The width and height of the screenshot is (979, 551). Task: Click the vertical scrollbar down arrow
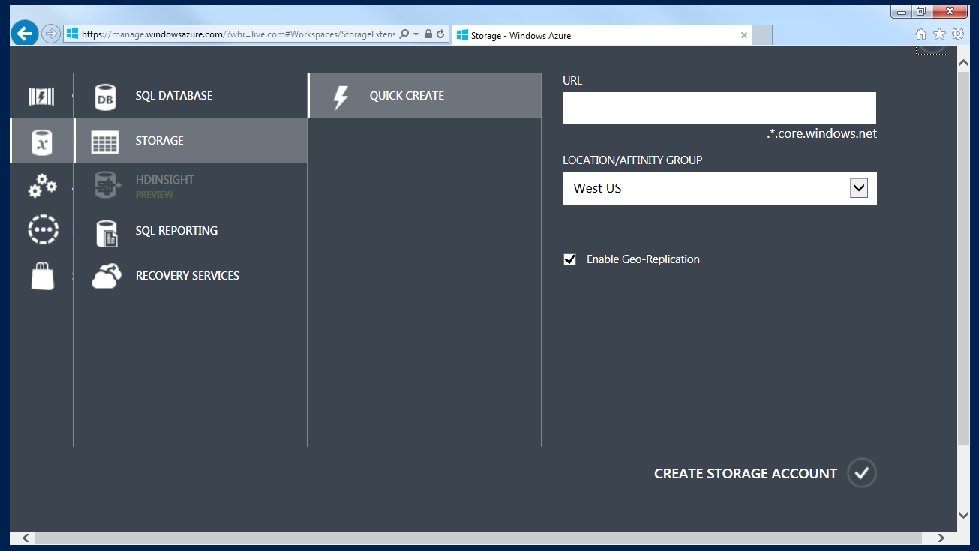point(963,515)
